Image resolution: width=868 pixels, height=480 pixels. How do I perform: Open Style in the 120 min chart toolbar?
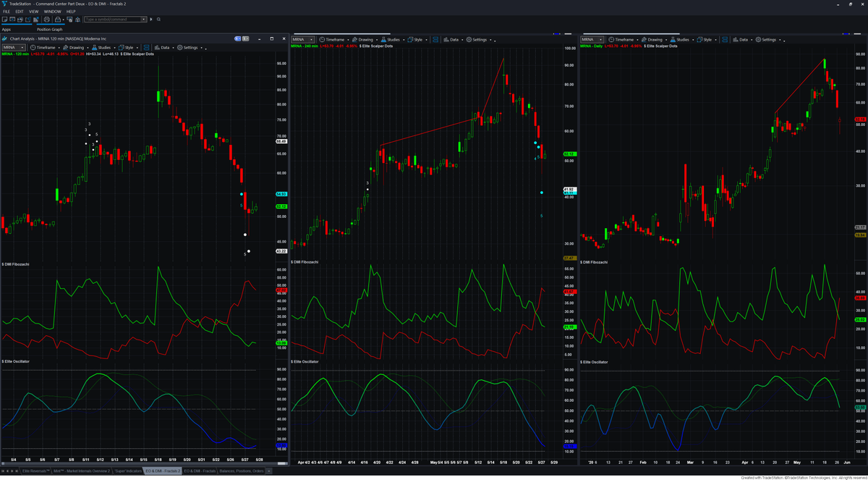click(127, 48)
